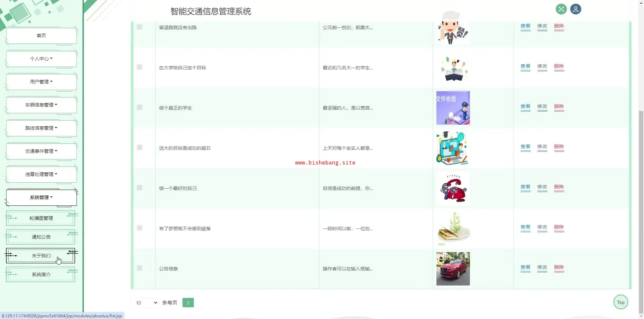Open 通知公告 submenu item

(x=41, y=237)
